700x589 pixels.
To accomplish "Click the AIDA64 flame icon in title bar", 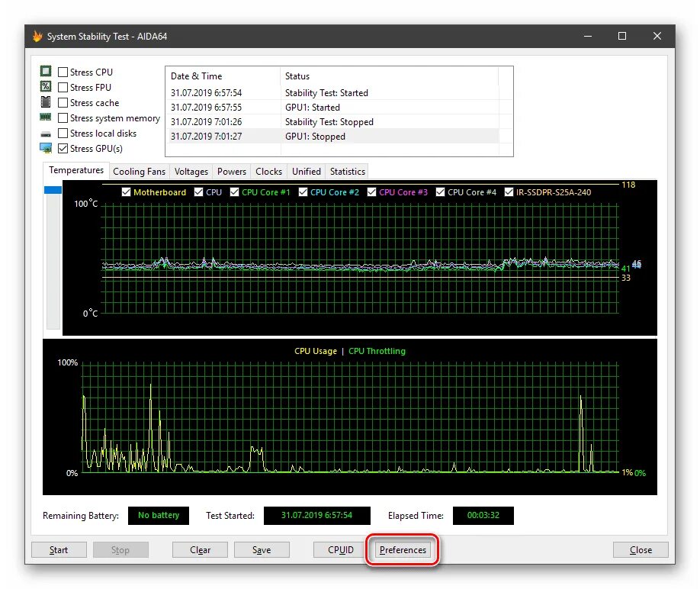I will (x=37, y=36).
